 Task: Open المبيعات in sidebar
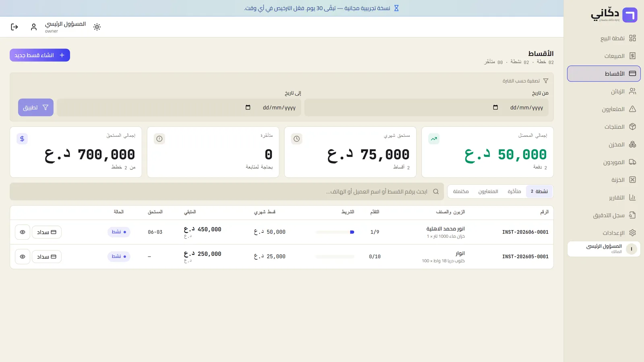point(604,56)
